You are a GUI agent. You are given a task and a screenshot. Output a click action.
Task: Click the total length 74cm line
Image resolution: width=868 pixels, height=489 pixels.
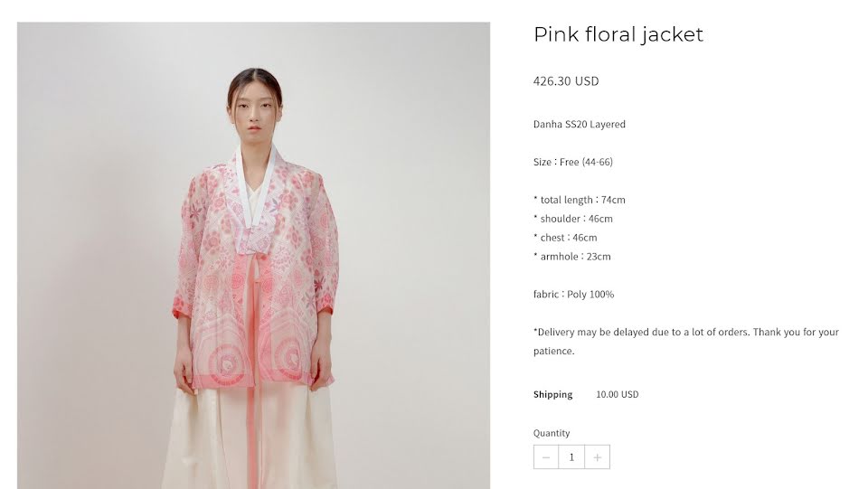coord(579,200)
